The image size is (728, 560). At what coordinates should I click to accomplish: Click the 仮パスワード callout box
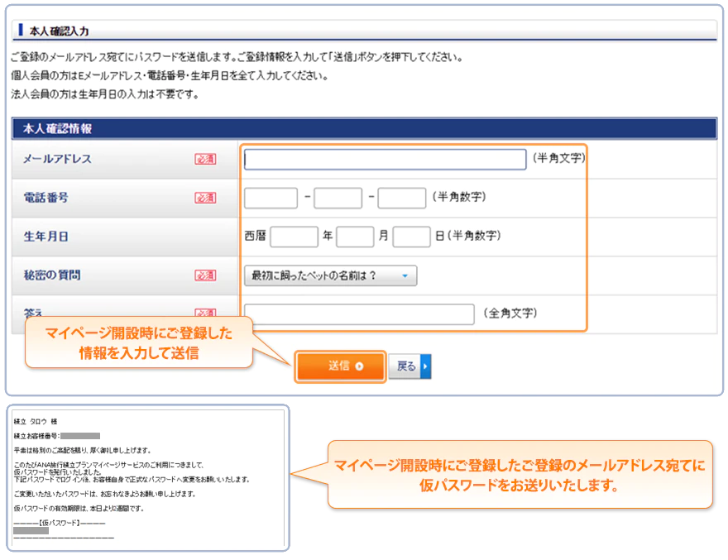point(520,475)
